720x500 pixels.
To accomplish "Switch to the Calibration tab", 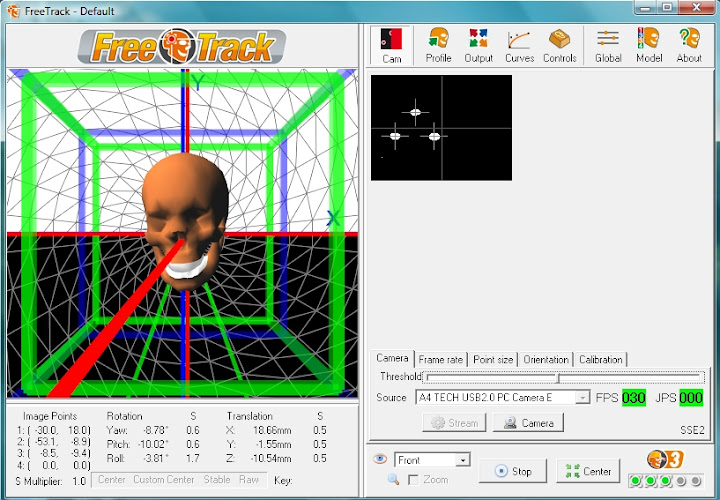I will (600, 360).
